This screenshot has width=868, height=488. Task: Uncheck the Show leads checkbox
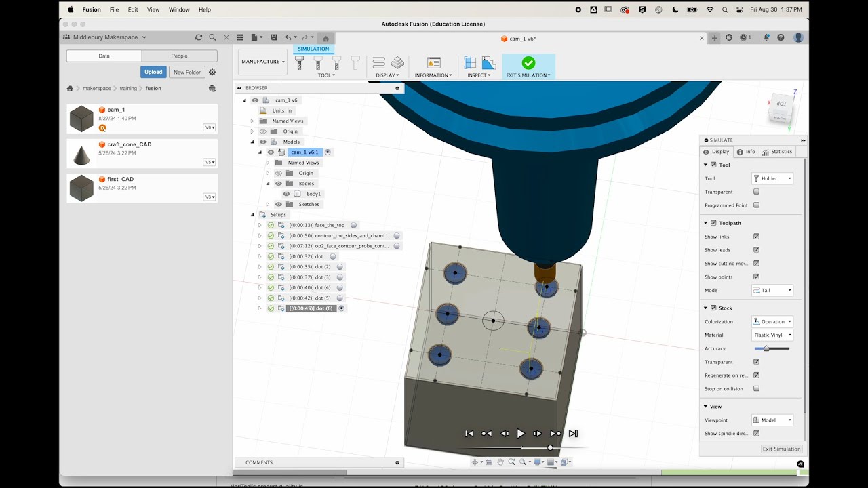(756, 250)
